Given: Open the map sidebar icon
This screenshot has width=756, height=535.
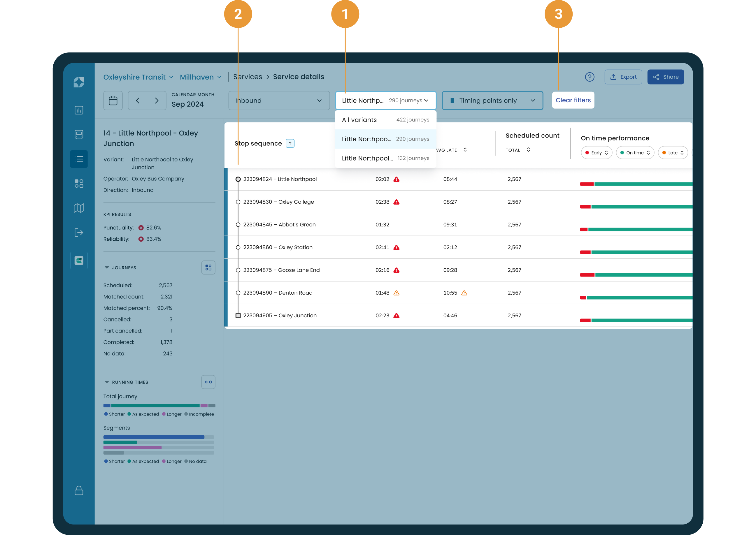Looking at the screenshot, I should (79, 208).
